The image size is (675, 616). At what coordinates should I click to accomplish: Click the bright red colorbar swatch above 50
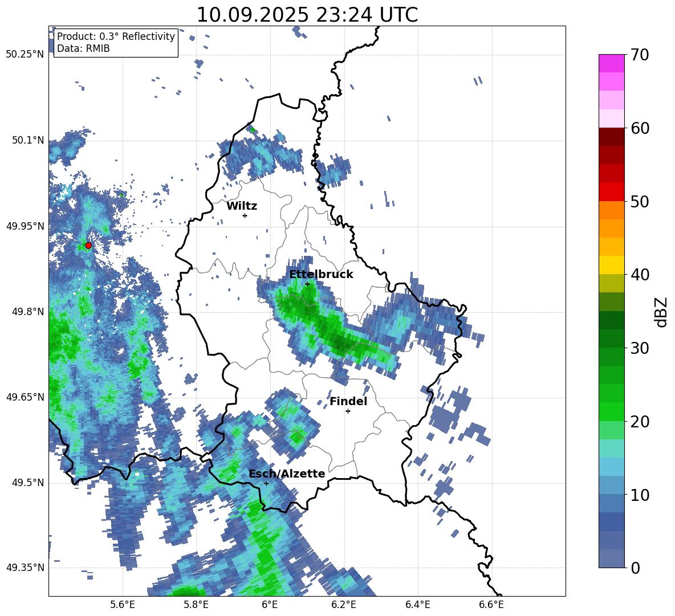pyautogui.click(x=611, y=191)
